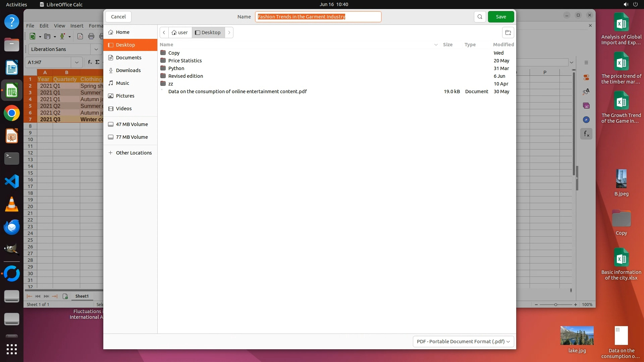This screenshot has width=644, height=362.
Task: Click the back arrow in the path bar
Action: pyautogui.click(x=164, y=33)
